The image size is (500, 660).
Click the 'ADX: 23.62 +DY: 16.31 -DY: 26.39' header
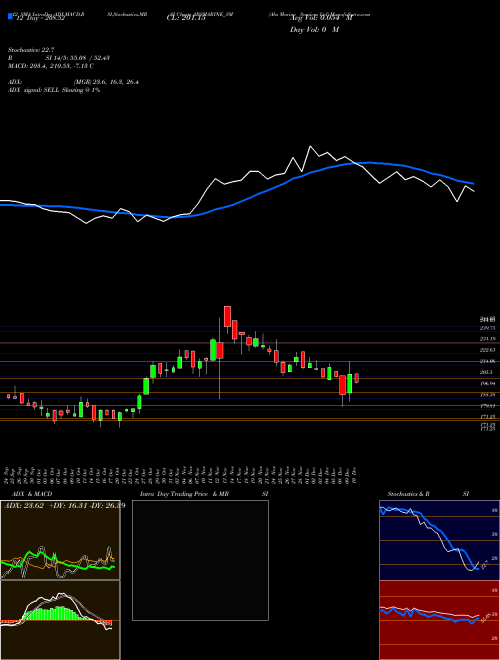[x=65, y=505]
